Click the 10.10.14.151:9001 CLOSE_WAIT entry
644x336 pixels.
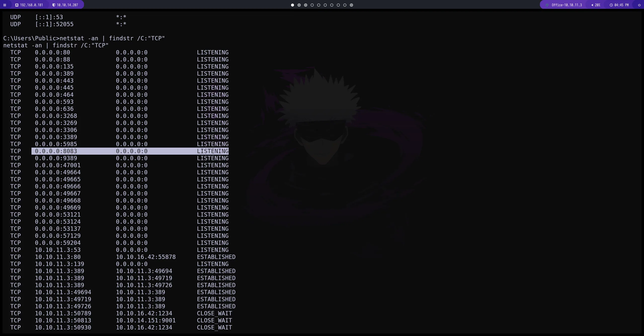(x=146, y=320)
